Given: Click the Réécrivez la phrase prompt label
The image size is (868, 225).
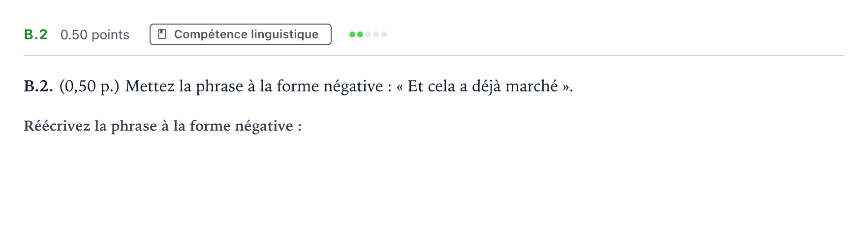Looking at the screenshot, I should point(162,126).
